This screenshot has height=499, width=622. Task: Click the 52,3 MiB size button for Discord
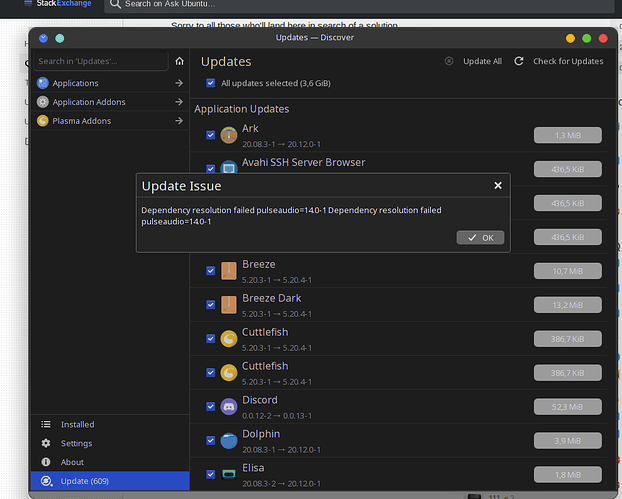[568, 407]
